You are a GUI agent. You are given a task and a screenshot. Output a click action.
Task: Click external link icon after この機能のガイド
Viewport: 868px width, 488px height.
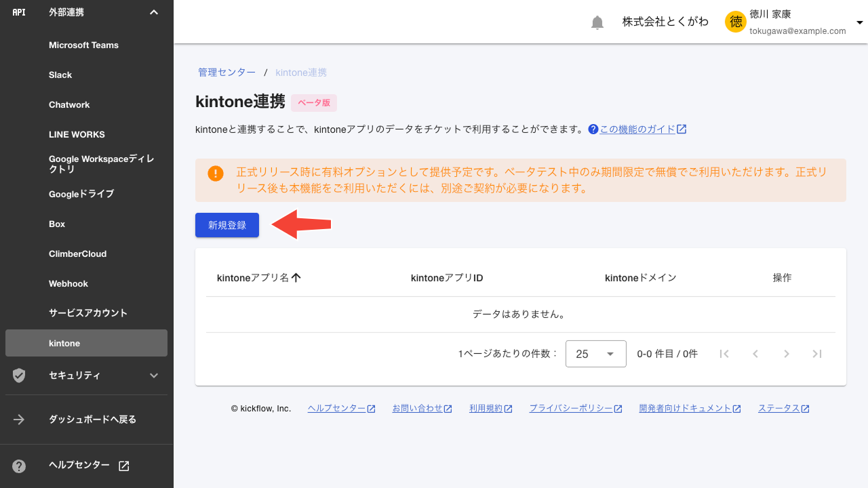[x=682, y=129]
